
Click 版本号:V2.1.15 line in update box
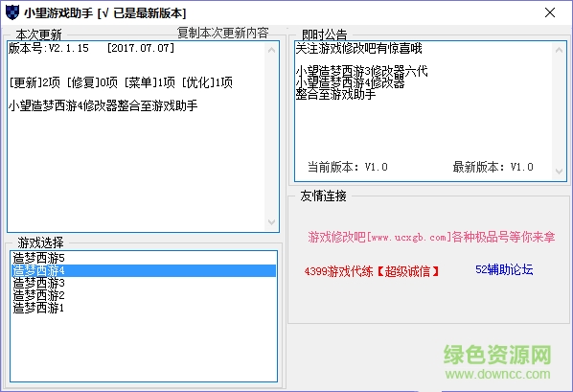(x=91, y=48)
